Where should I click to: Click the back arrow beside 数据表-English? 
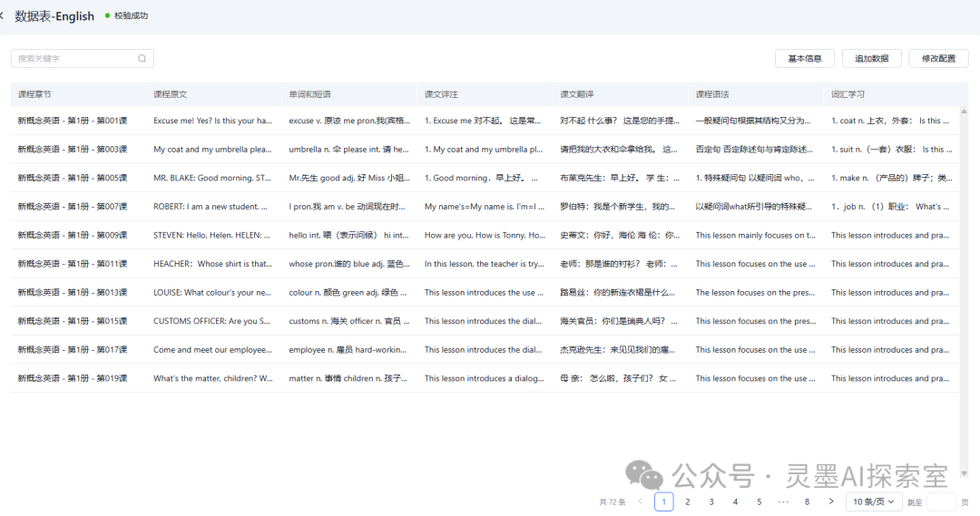point(2,15)
